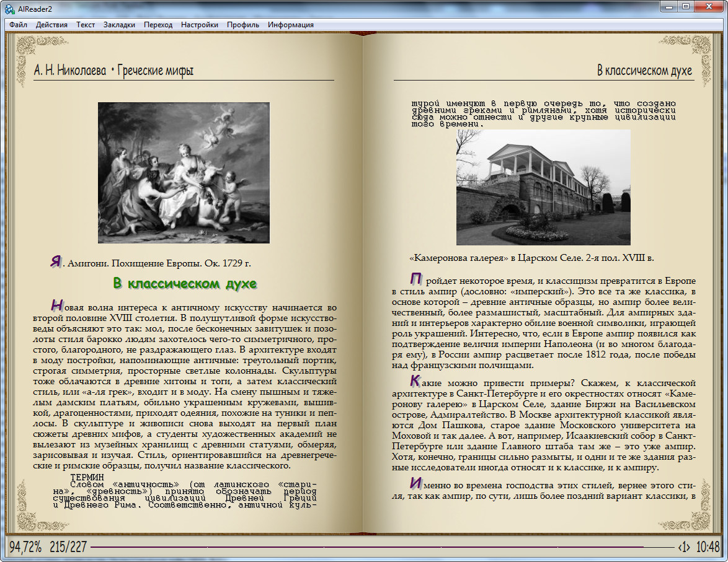Open the Профиль menu
The image size is (728, 562).
click(x=243, y=25)
